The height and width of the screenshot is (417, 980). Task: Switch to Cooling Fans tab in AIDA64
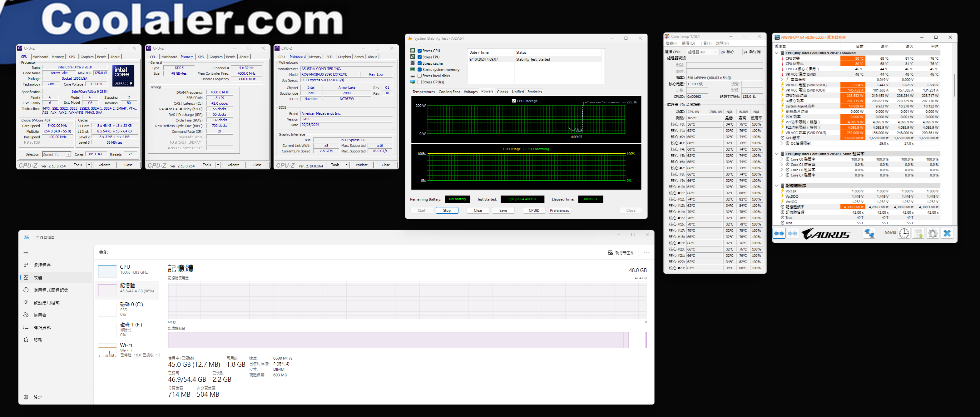pyautogui.click(x=449, y=92)
